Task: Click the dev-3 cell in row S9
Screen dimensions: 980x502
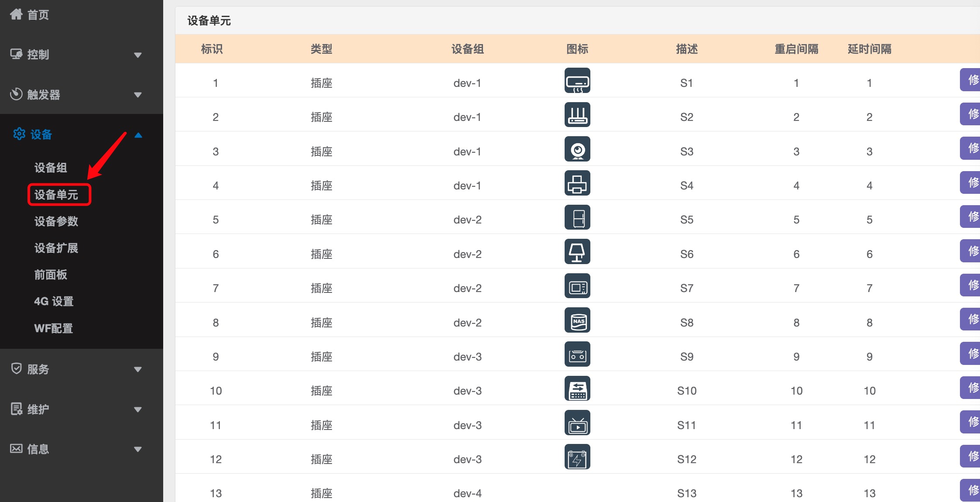Action: (x=468, y=357)
